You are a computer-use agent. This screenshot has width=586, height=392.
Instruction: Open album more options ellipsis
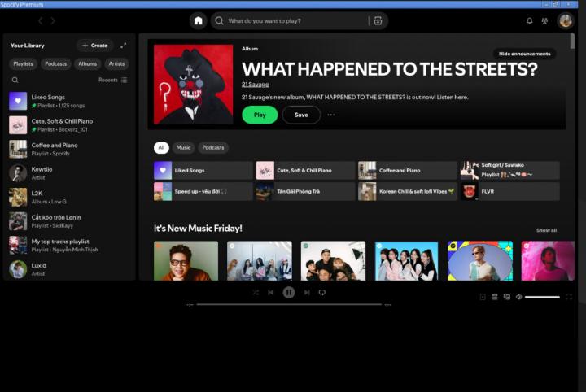click(x=331, y=115)
